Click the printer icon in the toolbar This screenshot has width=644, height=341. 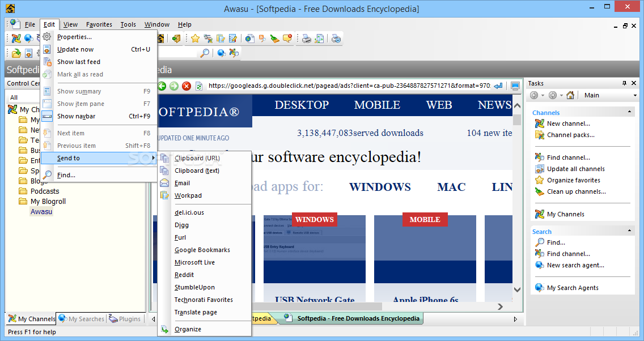pos(306,39)
